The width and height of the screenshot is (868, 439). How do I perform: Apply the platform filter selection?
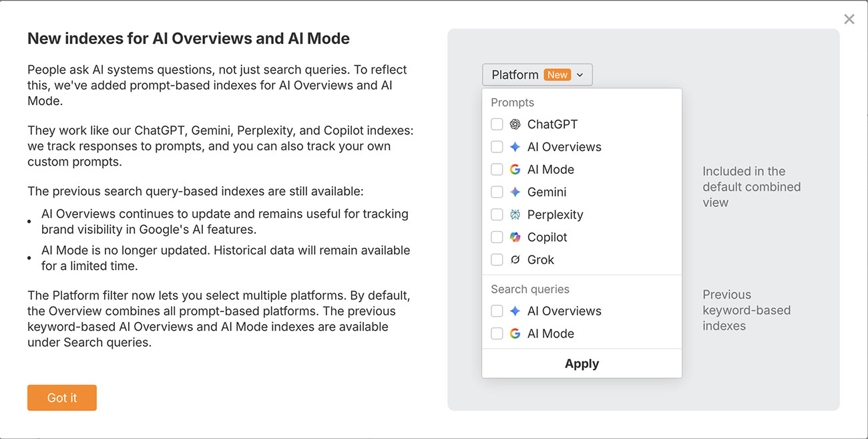tap(582, 363)
